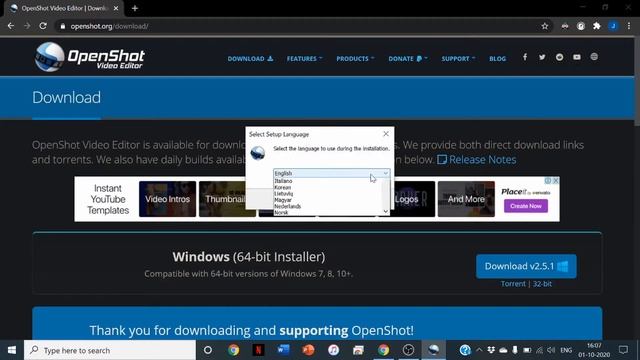Open OpenShot's Facebook page icon

(525, 57)
